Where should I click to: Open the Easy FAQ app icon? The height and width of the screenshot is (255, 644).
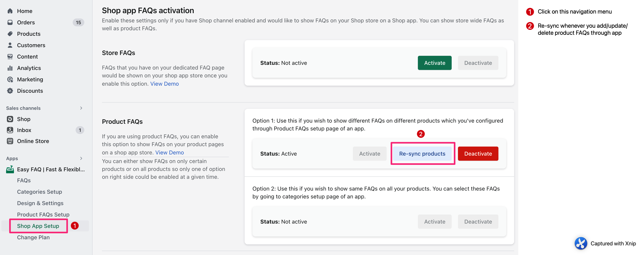pyautogui.click(x=10, y=170)
